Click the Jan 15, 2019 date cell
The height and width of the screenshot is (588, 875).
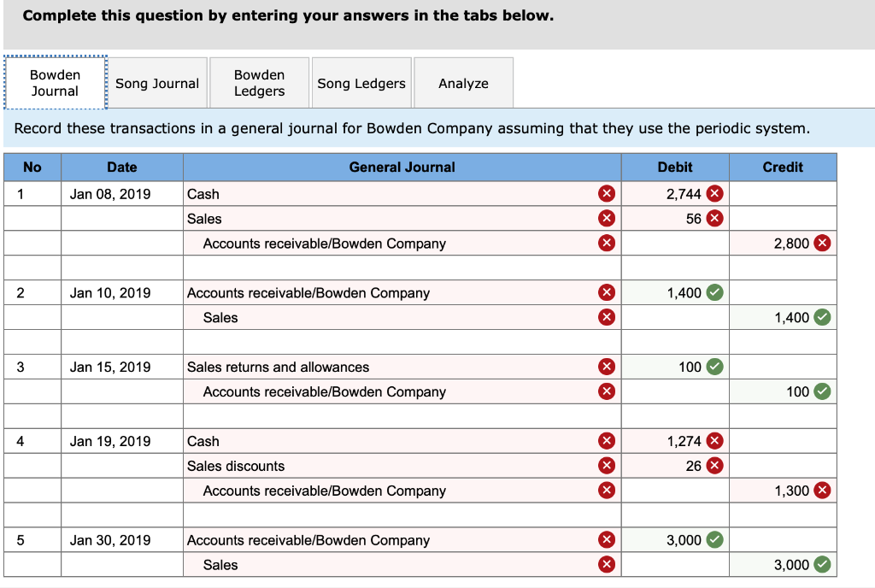(x=121, y=366)
